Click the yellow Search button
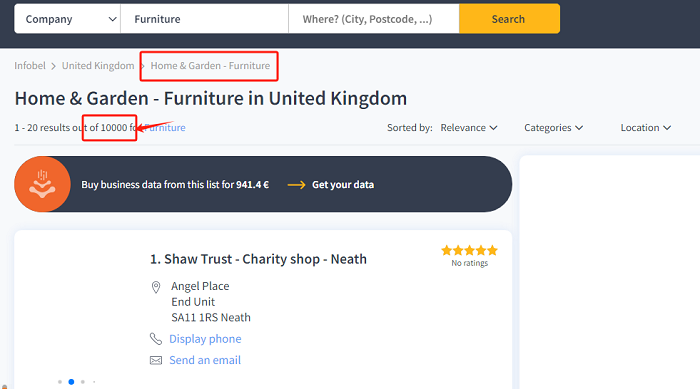This screenshot has height=389, width=700. coord(509,19)
